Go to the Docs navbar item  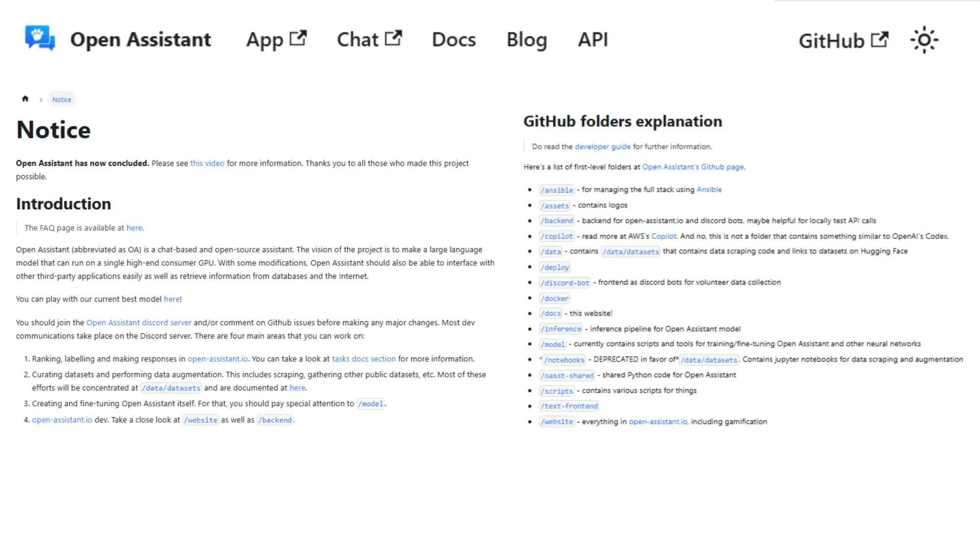tap(454, 40)
